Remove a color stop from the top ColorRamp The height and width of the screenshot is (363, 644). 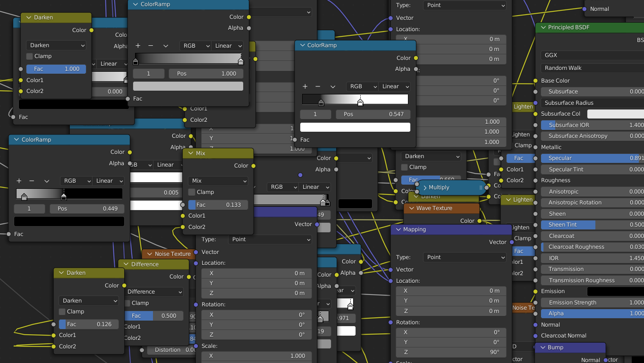click(x=151, y=46)
